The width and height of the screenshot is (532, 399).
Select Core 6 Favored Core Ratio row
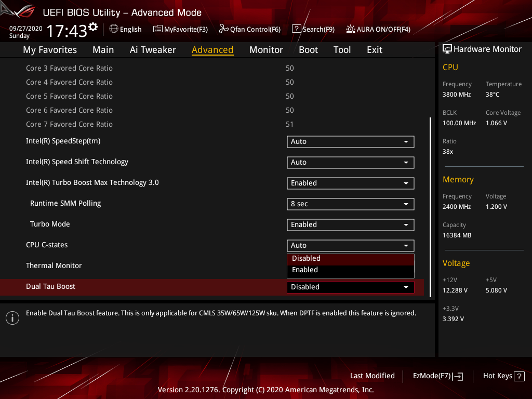(x=212, y=110)
